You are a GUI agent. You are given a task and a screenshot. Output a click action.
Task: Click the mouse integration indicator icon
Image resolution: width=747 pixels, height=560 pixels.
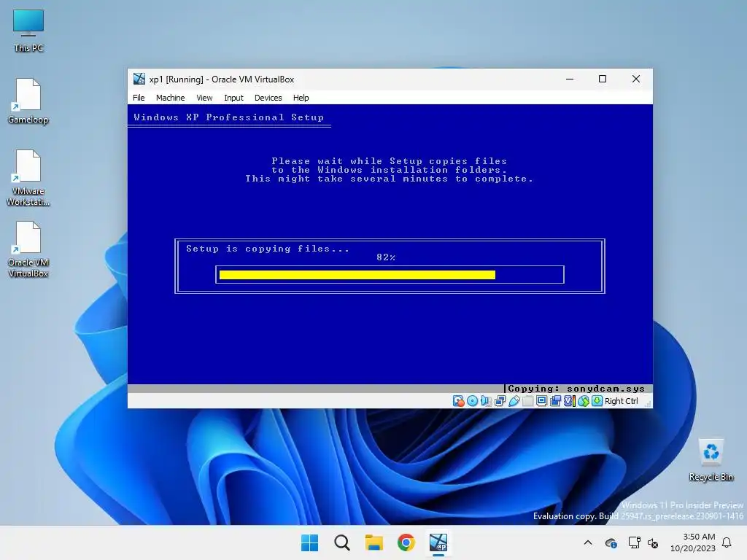pos(583,401)
